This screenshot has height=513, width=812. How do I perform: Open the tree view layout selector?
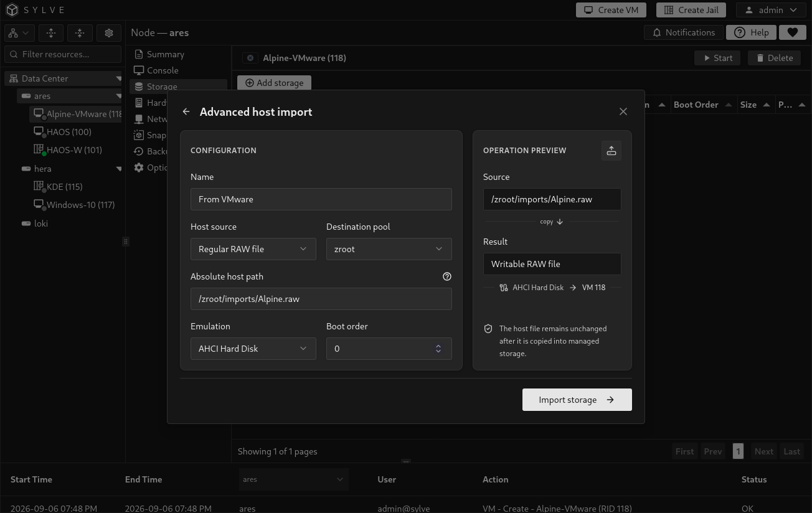(19, 33)
